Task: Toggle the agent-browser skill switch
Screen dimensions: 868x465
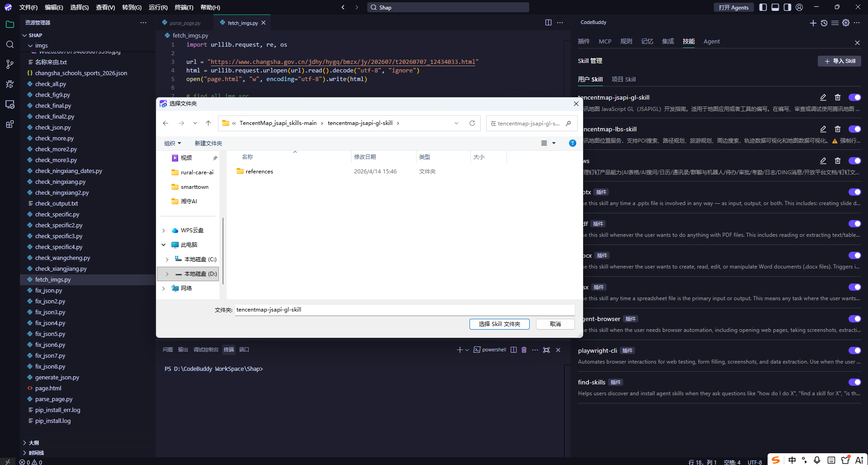Action: pyautogui.click(x=854, y=319)
